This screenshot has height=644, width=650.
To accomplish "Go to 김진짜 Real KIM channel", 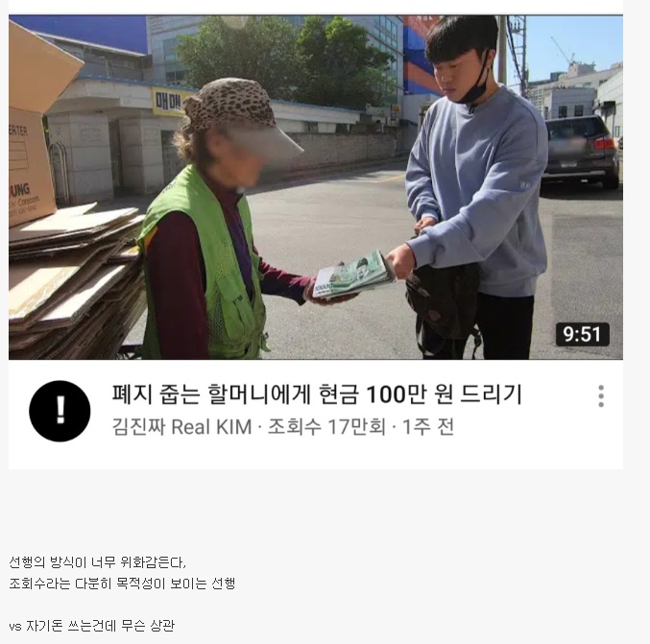I will (182, 426).
